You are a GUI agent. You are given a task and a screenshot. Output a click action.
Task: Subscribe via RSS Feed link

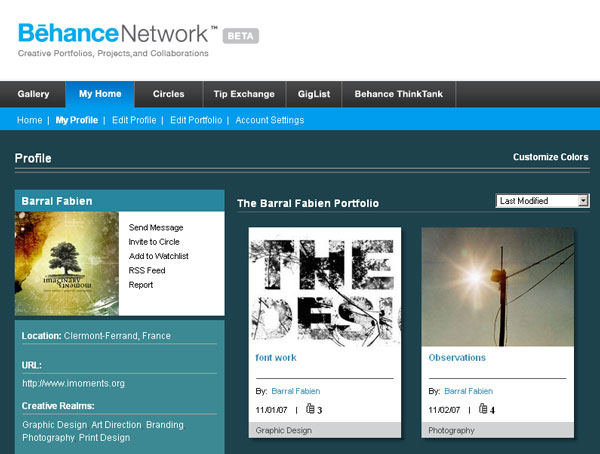[147, 270]
